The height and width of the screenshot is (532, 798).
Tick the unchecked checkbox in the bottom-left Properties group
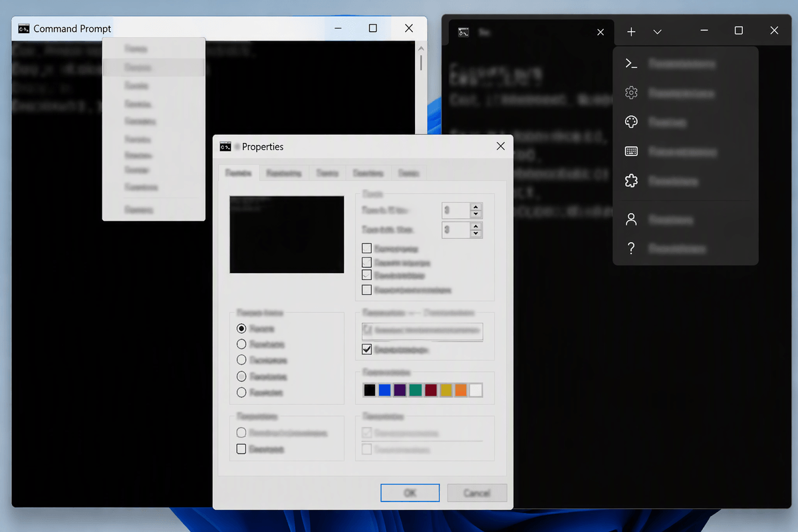pos(241,450)
